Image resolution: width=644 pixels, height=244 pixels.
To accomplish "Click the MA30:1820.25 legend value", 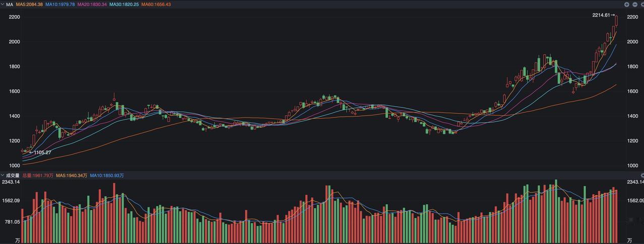I will coord(124,5).
